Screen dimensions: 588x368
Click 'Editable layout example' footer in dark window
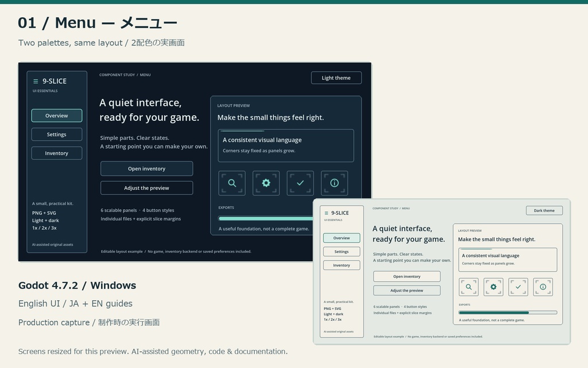[x=176, y=251]
